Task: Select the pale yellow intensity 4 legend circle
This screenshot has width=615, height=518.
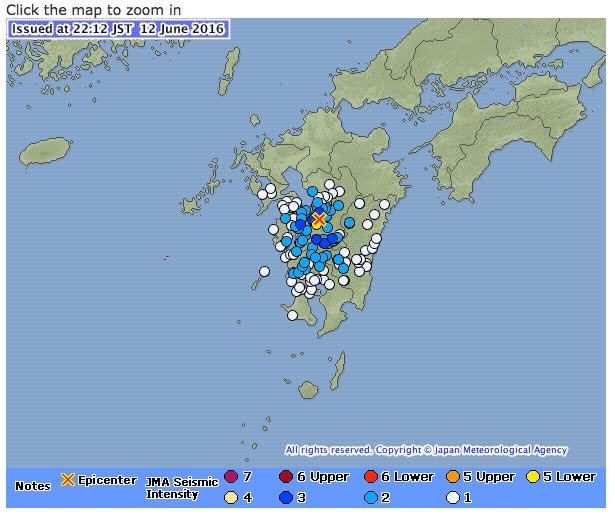Action: pos(231,496)
